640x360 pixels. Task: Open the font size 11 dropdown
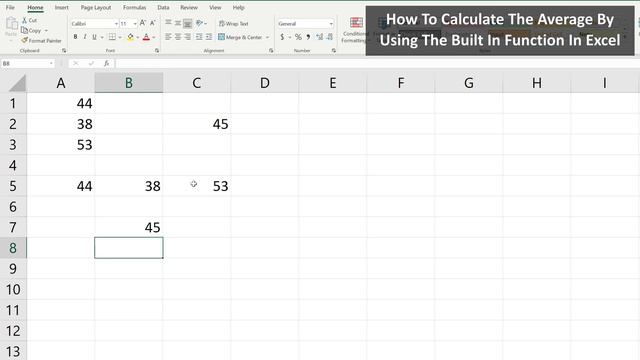pyautogui.click(x=135, y=24)
